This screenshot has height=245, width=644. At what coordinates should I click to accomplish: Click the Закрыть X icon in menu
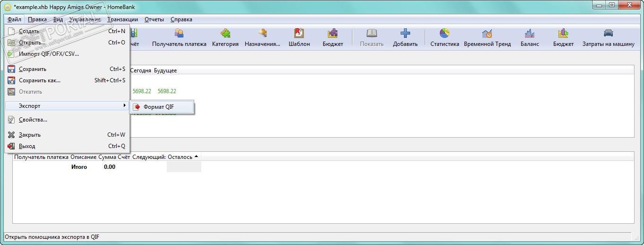point(11,135)
